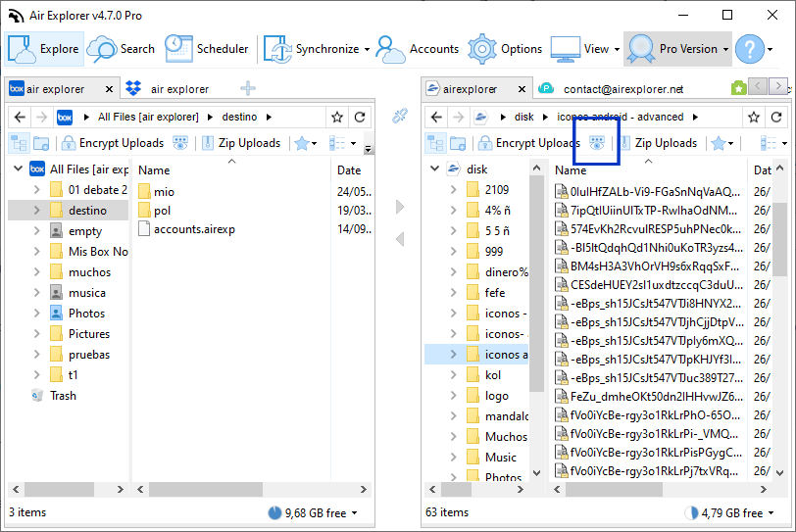Toggle Zip Uploads in right pane

click(658, 143)
